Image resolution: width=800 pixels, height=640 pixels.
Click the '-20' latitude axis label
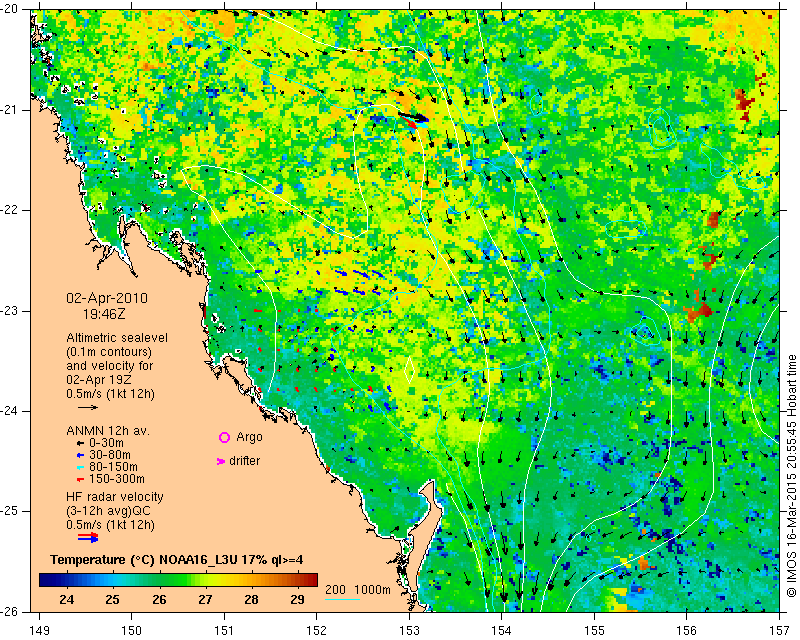tap(9, 10)
